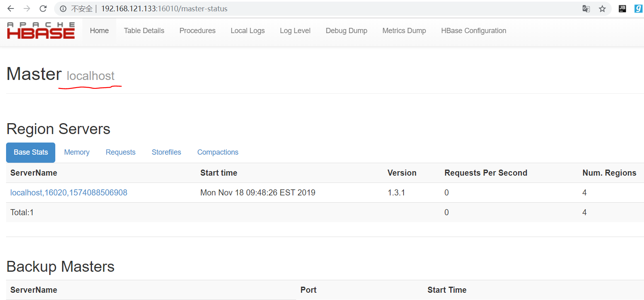Image resolution: width=644 pixels, height=300 pixels.
Task: Open the JB browser extension icon
Action: click(x=622, y=8)
